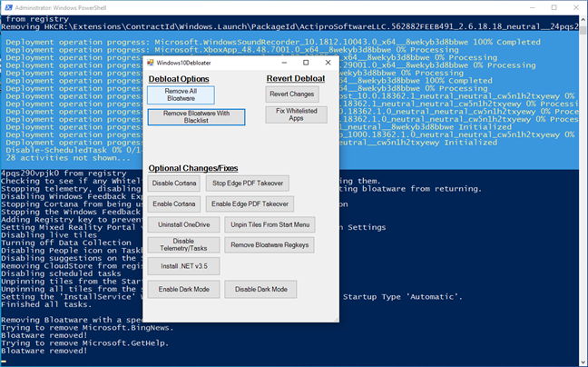Click PowerShell scrollbar up arrow
Image resolution: width=588 pixels, height=367 pixels.
(x=583, y=19)
